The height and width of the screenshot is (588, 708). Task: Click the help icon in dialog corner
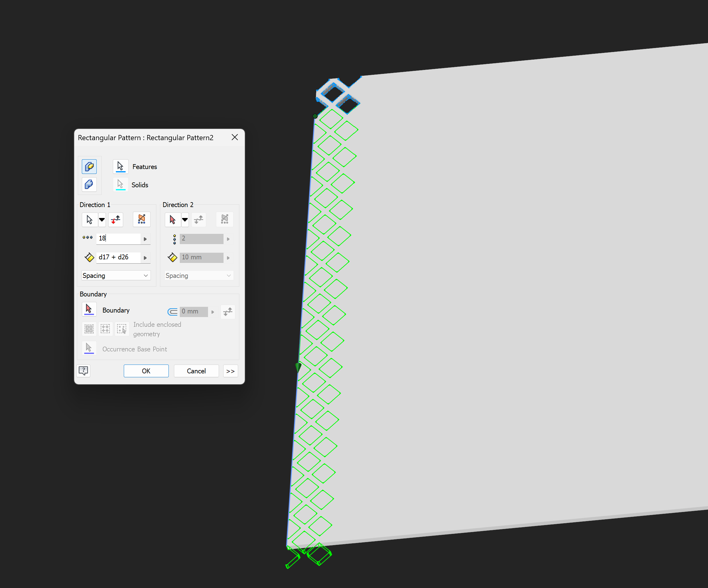[83, 371]
